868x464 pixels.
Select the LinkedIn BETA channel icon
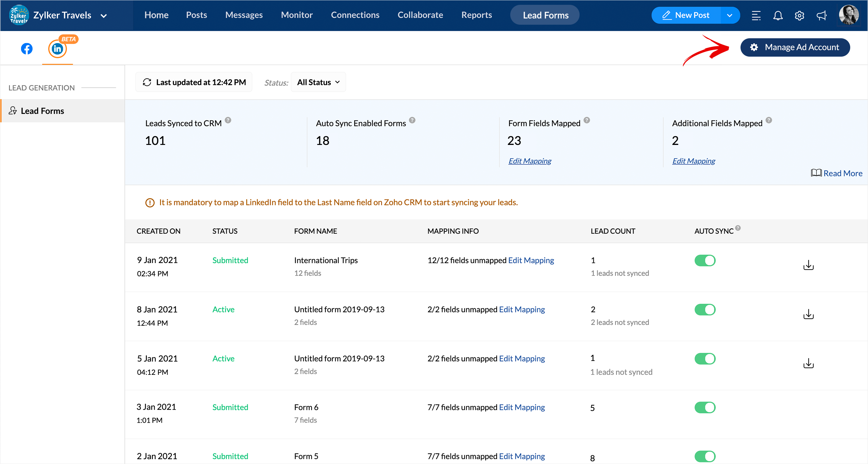(x=58, y=49)
